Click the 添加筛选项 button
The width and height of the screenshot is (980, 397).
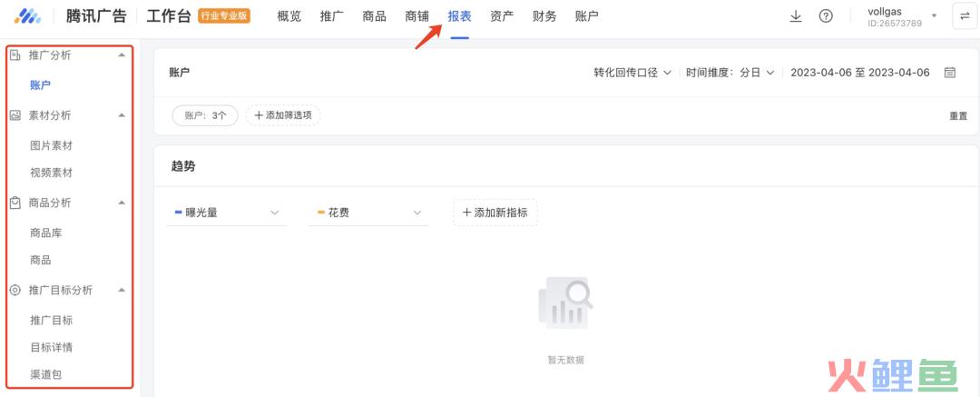283,115
